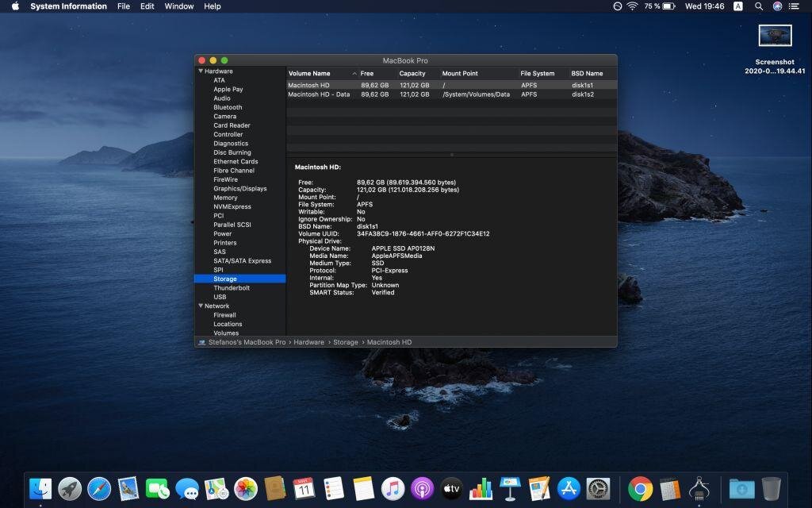
Task: Select NVMExpress in the sidebar
Action: coord(232,206)
